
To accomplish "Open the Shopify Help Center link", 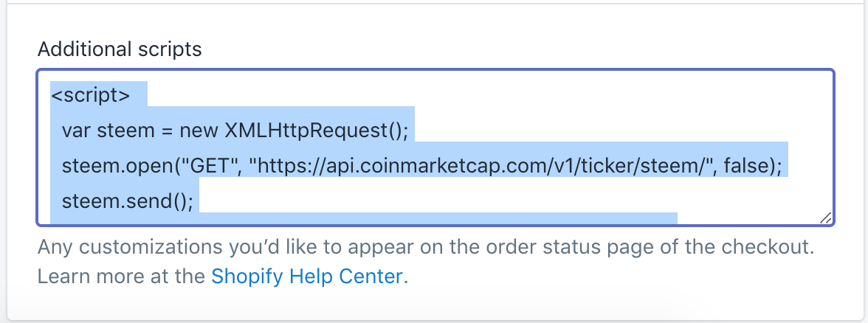I will pos(307,276).
